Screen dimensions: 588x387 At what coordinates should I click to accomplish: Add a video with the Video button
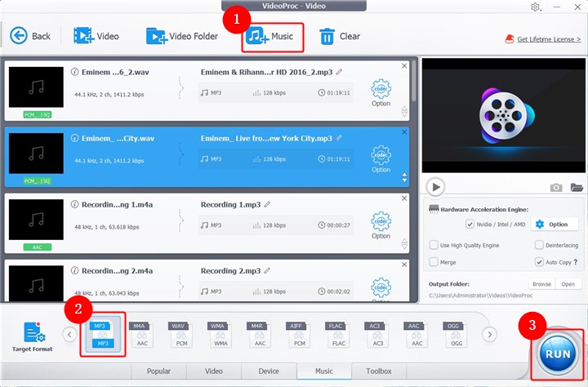click(x=96, y=36)
